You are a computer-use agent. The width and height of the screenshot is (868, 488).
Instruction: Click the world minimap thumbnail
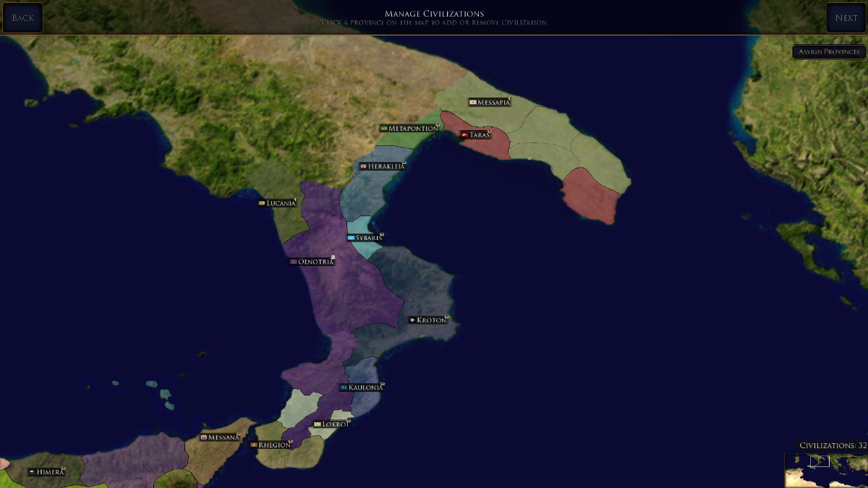point(825,470)
